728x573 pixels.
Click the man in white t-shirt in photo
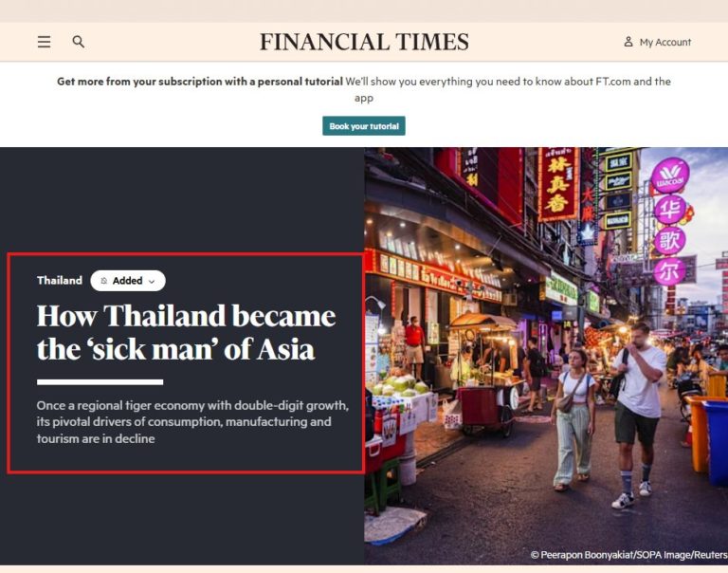coord(638,414)
